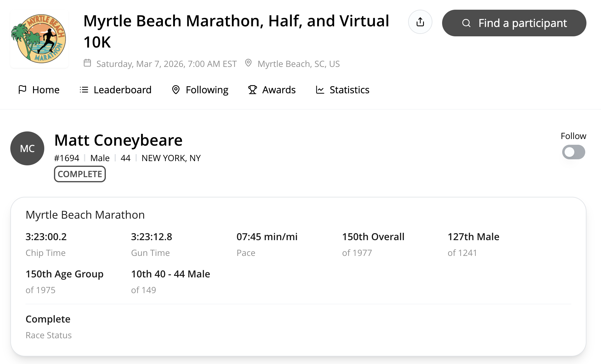The height and width of the screenshot is (364, 601).
Task: Click the event title heading
Action: point(236,31)
